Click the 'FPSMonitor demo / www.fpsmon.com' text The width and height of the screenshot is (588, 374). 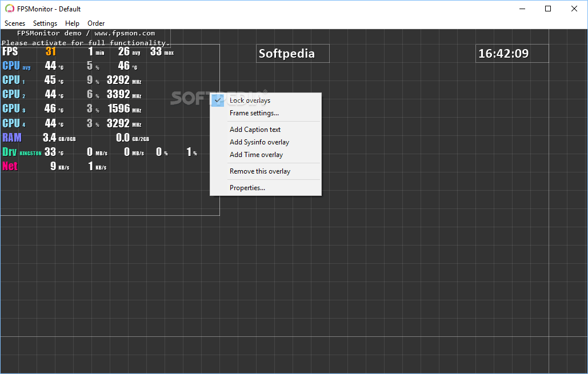click(86, 33)
